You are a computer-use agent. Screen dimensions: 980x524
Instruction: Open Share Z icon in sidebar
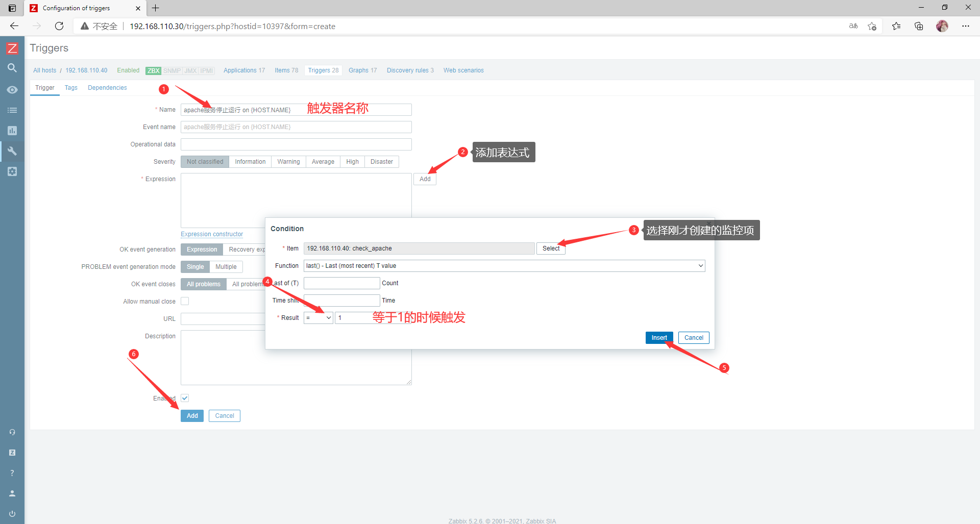[x=12, y=453]
